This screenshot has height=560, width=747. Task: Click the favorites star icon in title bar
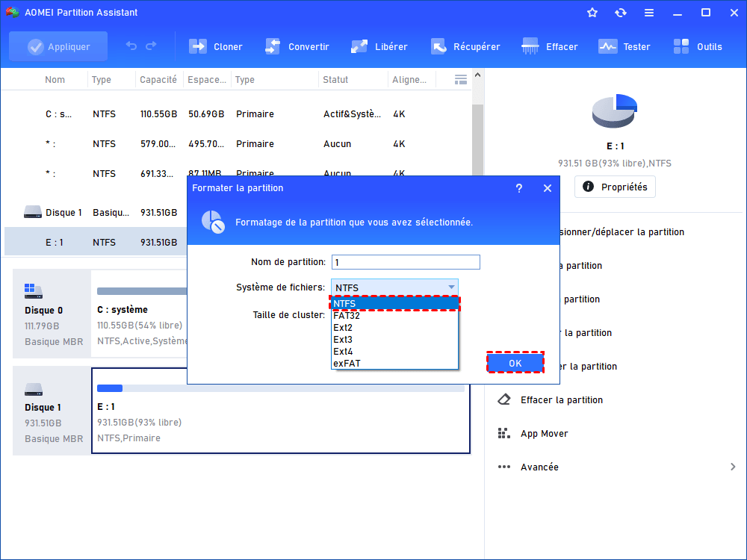tap(592, 13)
